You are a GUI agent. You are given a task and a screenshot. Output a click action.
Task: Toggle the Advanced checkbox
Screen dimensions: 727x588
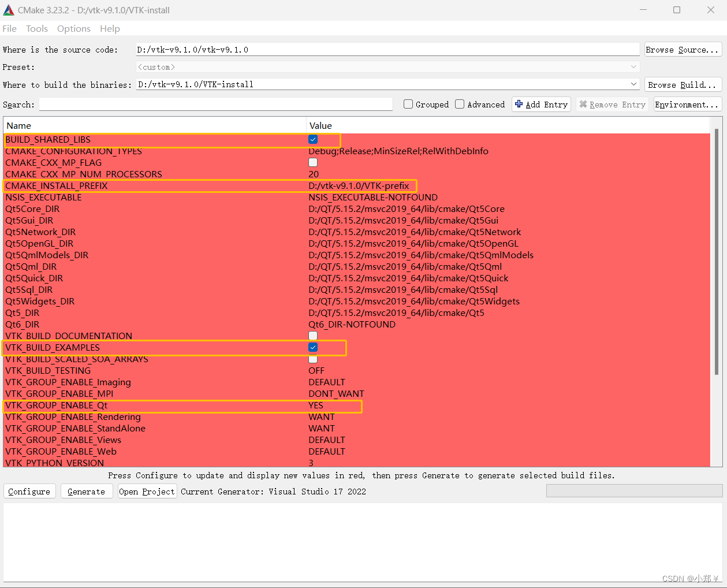tap(460, 105)
